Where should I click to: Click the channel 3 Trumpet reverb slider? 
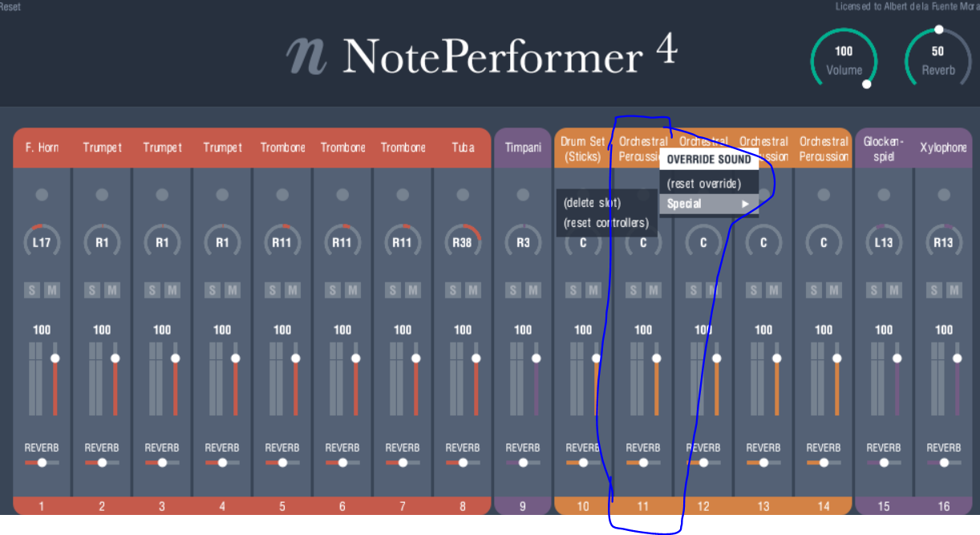162,463
